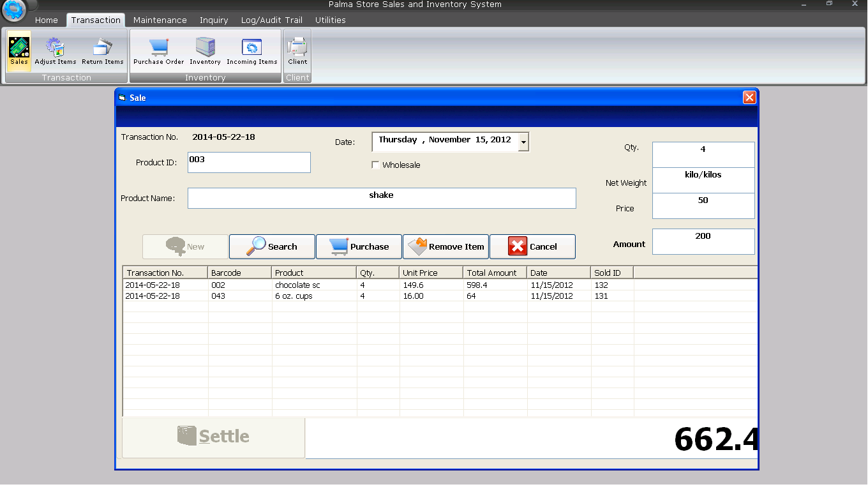Screen dimensions: 868x489
Task: Open the Inventory icon
Action: 205,51
